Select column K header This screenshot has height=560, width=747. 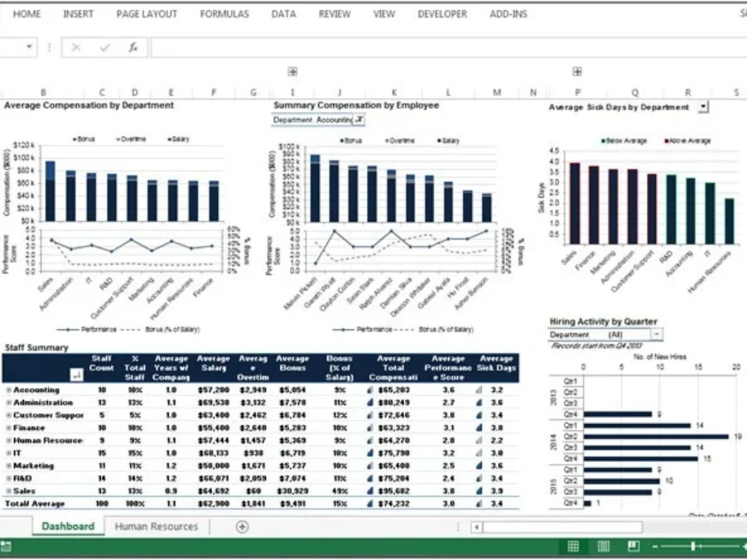click(394, 93)
